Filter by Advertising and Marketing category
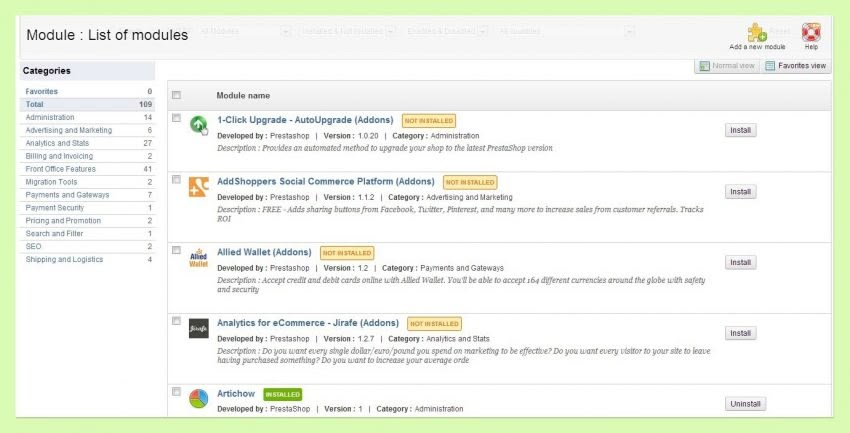850x433 pixels. (89, 130)
